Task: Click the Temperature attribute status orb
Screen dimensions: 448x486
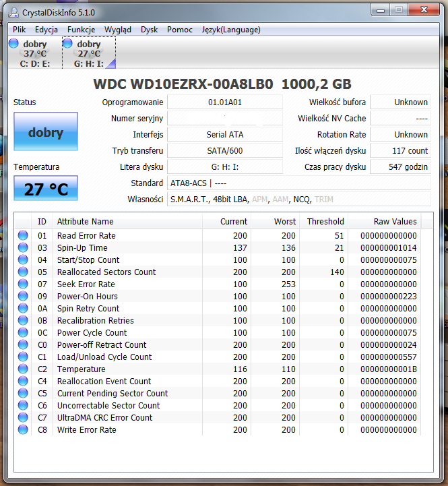Action: coord(23,369)
